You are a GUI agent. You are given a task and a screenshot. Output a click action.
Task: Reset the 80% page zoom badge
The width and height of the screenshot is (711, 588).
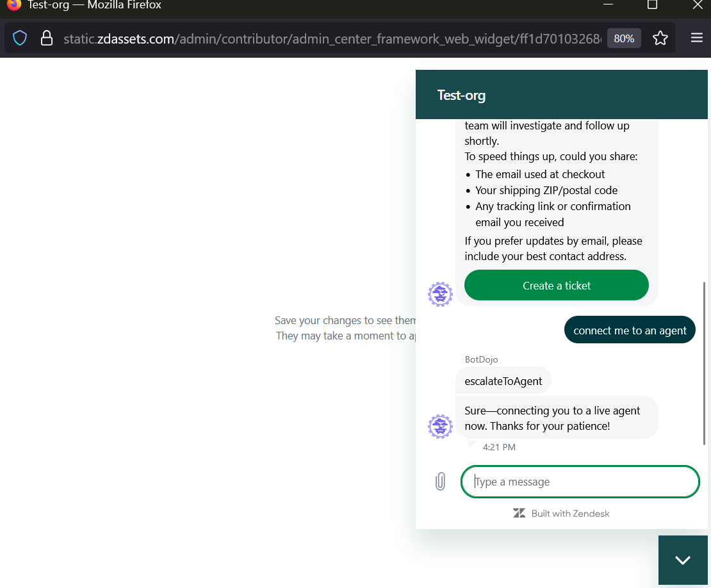pos(623,38)
